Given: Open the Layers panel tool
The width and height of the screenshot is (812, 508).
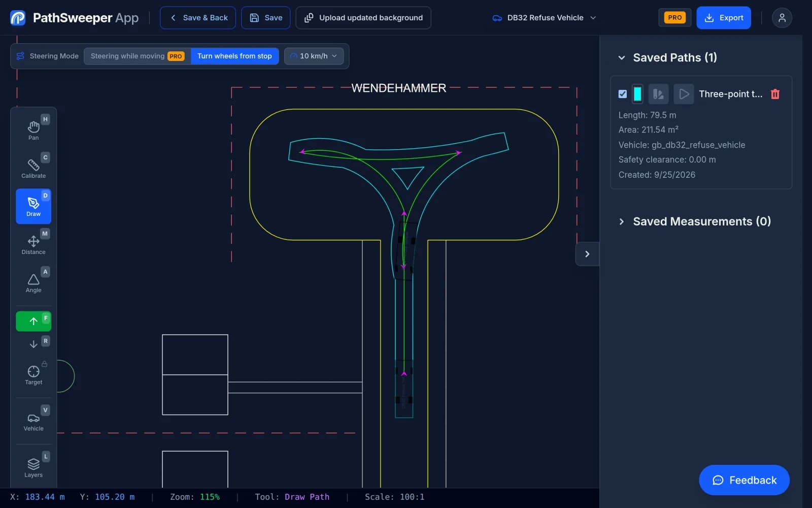Looking at the screenshot, I should [33, 467].
